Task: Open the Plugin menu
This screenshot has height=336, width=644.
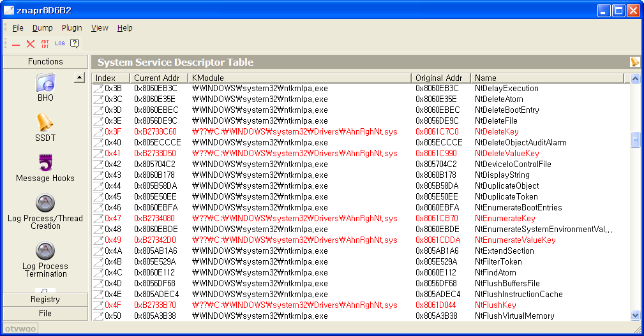Action: click(72, 28)
